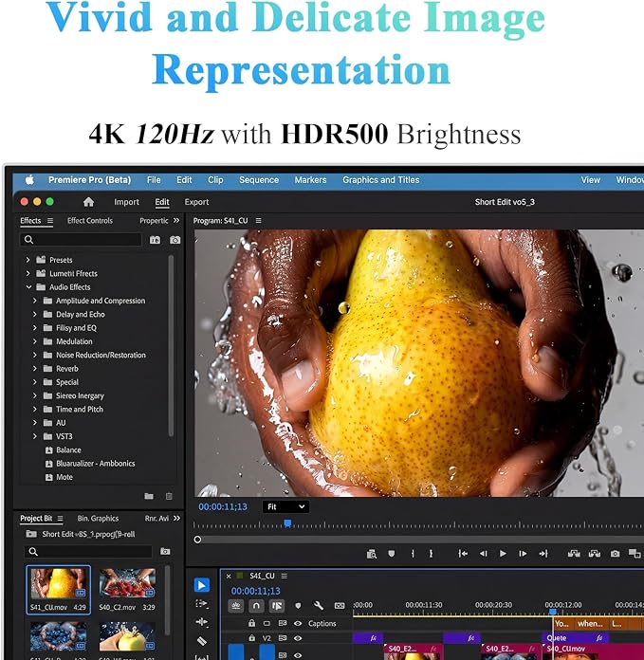This screenshot has height=660, width=644.
Task: Toggle lock on the V2 track
Action: point(251,638)
